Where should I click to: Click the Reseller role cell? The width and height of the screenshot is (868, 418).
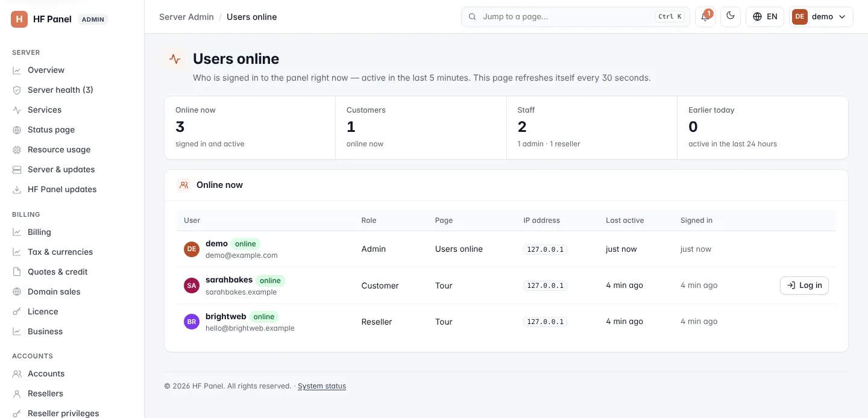[377, 322]
